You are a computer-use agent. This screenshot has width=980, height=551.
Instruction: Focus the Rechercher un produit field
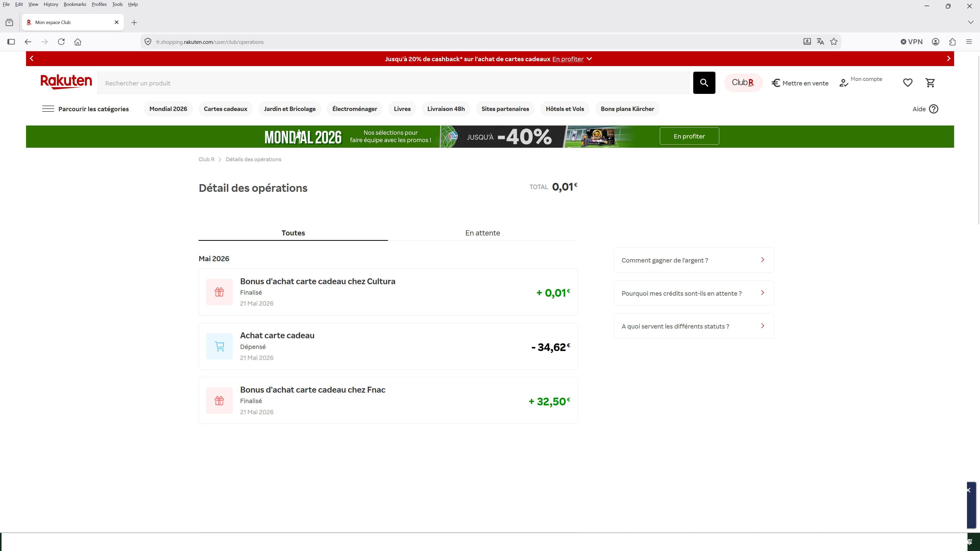pyautogui.click(x=393, y=83)
